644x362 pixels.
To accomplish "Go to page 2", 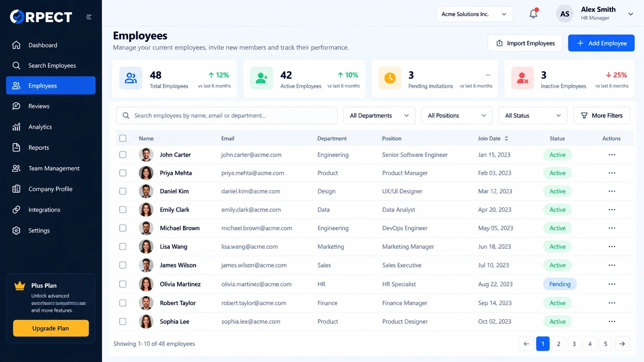I will pos(558,344).
